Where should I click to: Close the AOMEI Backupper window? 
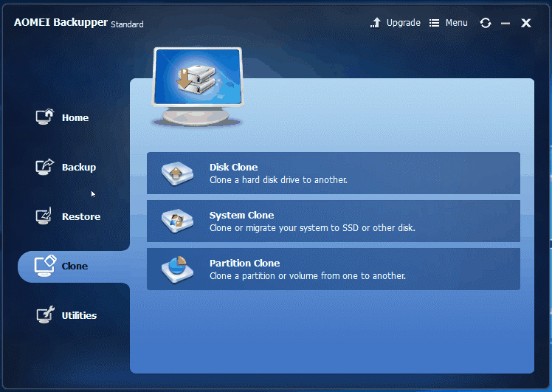click(526, 23)
